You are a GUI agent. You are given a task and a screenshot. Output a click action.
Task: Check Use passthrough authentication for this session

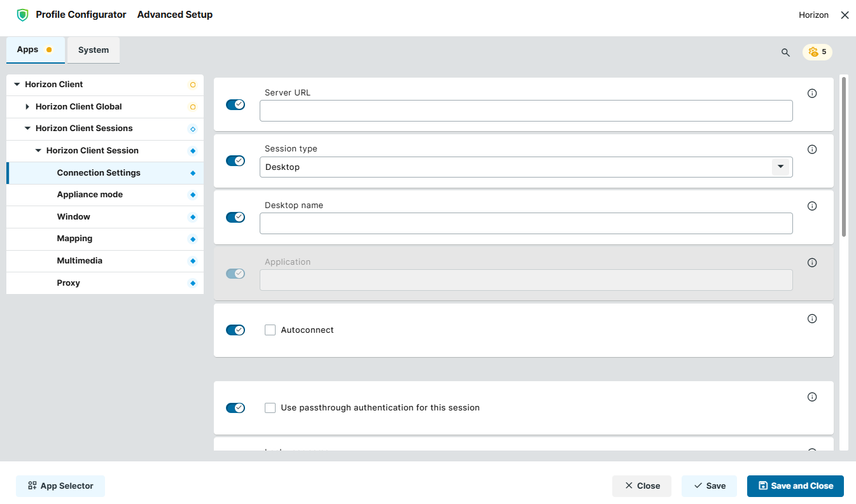[x=270, y=408]
